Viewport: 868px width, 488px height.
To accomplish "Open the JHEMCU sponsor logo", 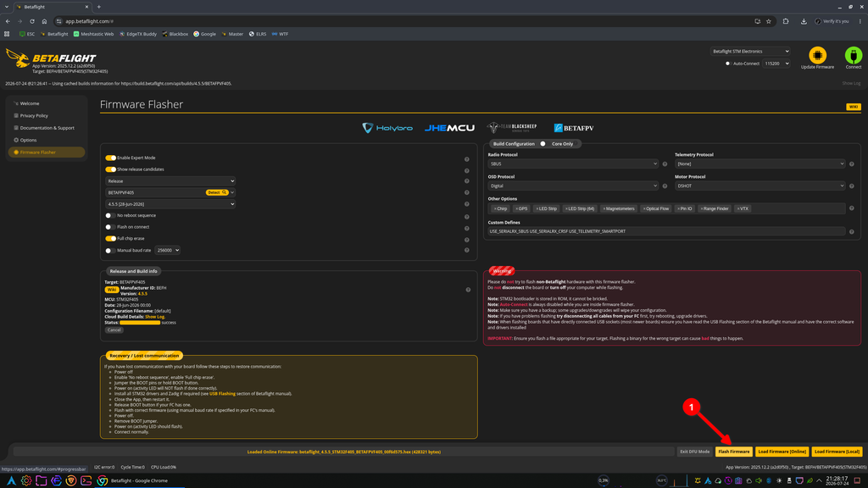I will pos(449,128).
